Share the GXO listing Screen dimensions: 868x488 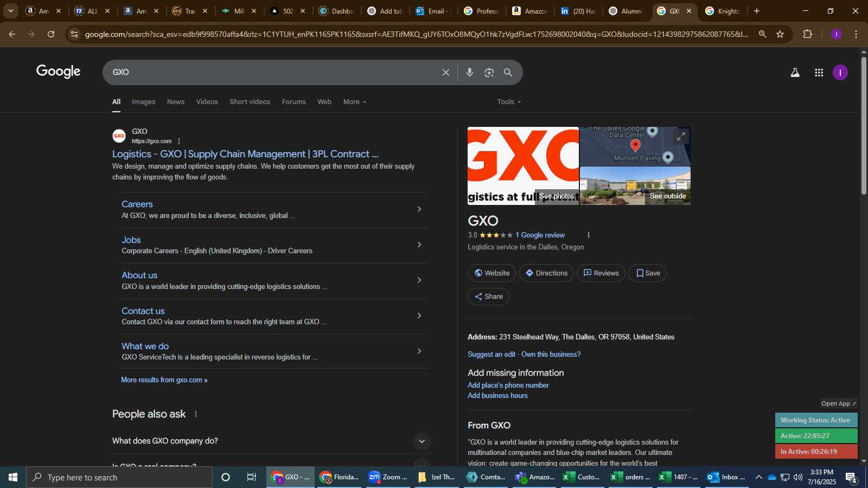488,297
